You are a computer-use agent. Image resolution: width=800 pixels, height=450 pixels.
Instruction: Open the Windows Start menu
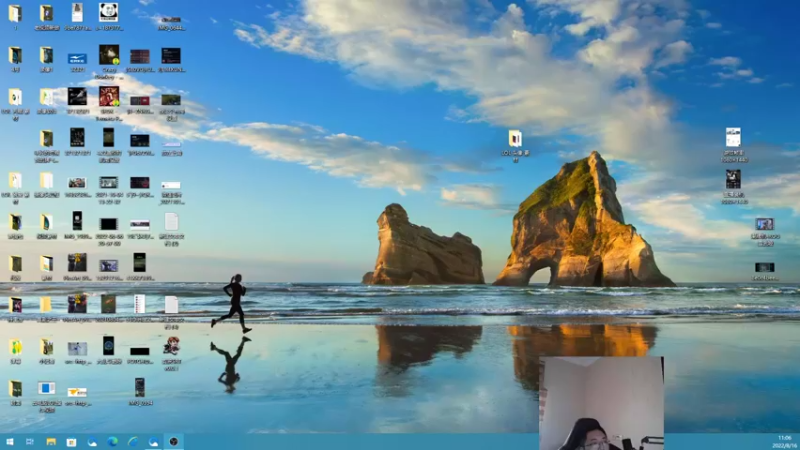click(x=10, y=442)
